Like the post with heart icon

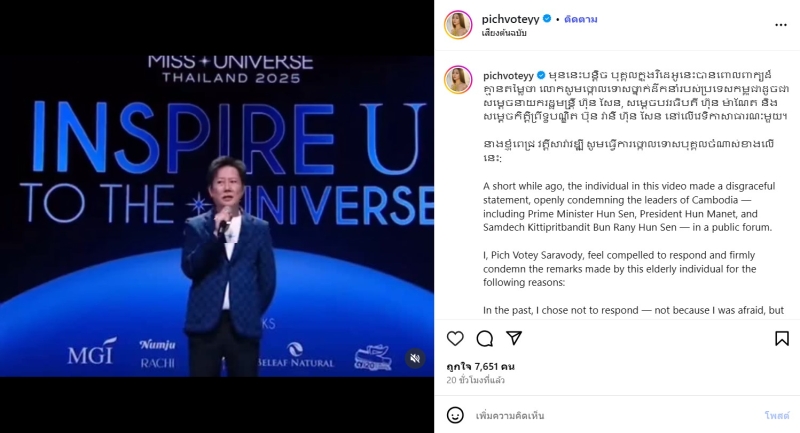pos(455,339)
